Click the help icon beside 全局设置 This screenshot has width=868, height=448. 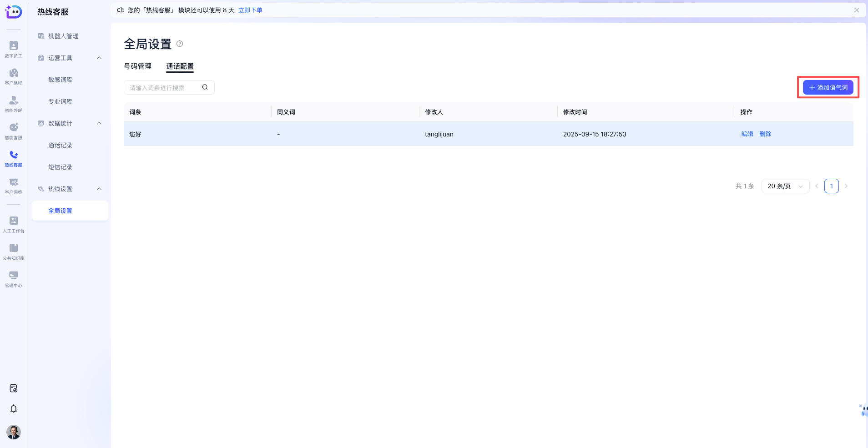pyautogui.click(x=180, y=44)
